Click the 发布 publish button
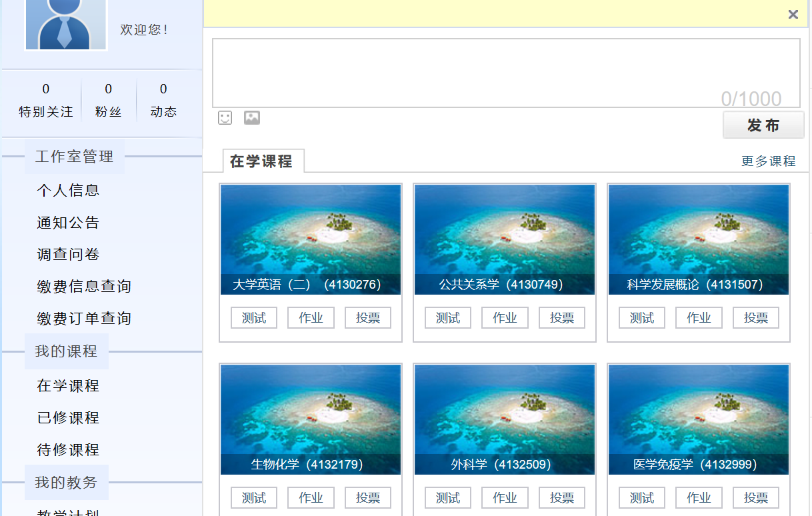 [763, 125]
